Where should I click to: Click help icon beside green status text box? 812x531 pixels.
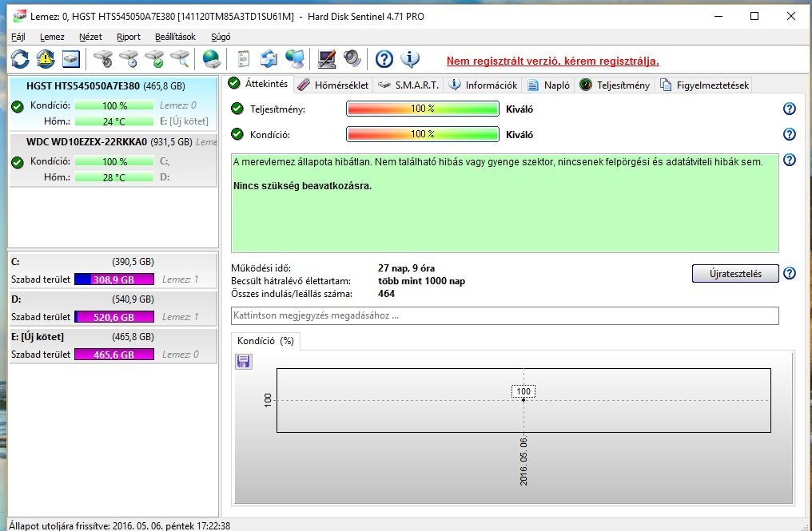[789, 160]
